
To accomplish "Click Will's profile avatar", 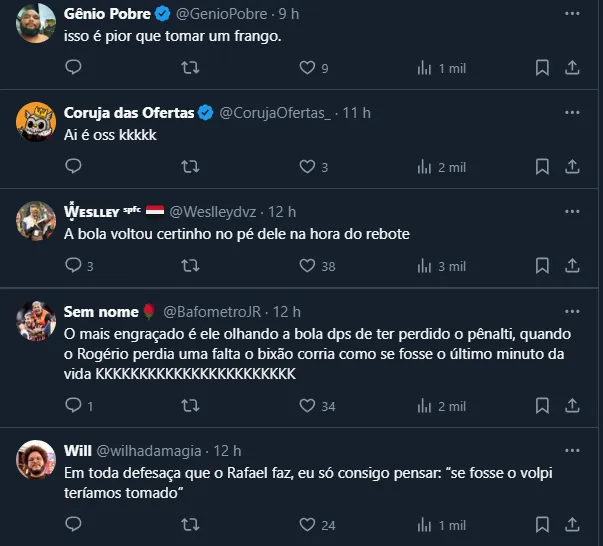I will point(36,461).
